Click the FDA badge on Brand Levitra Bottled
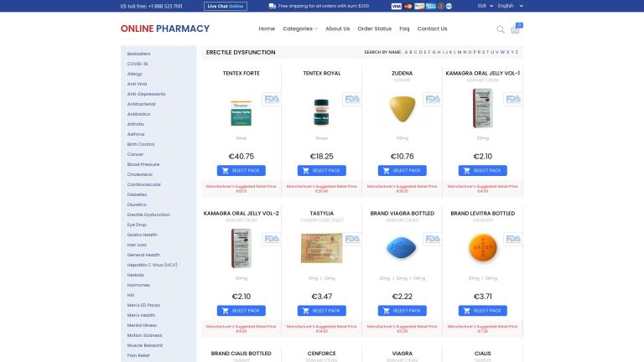Image resolution: width=644 pixels, height=362 pixels. point(513,239)
